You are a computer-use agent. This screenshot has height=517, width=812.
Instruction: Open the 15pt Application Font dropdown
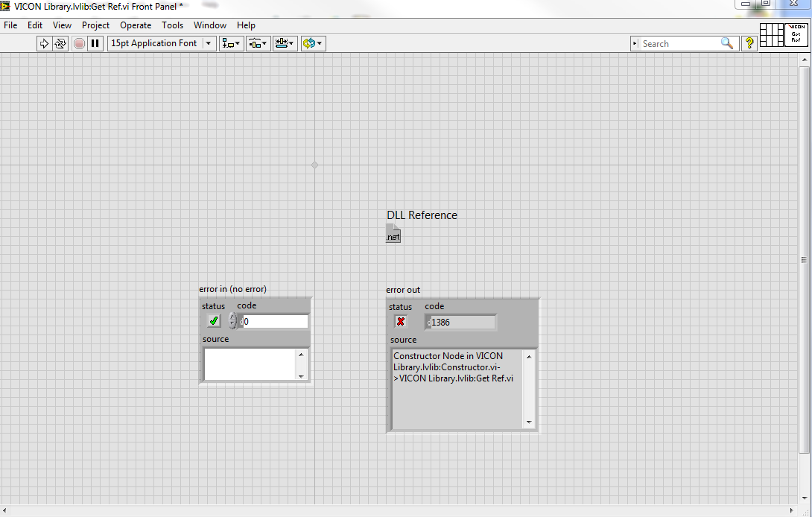tap(162, 43)
